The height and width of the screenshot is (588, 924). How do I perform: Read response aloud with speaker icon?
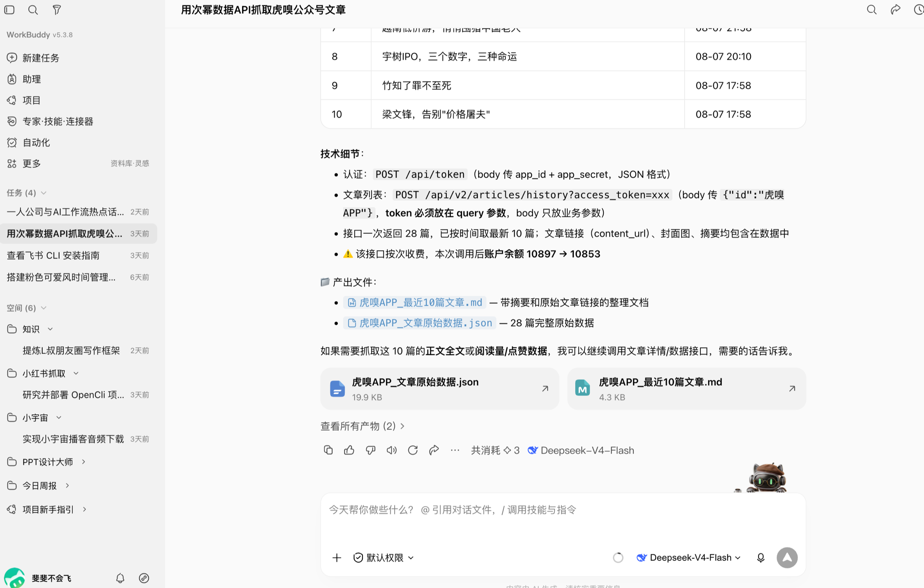tap(392, 450)
